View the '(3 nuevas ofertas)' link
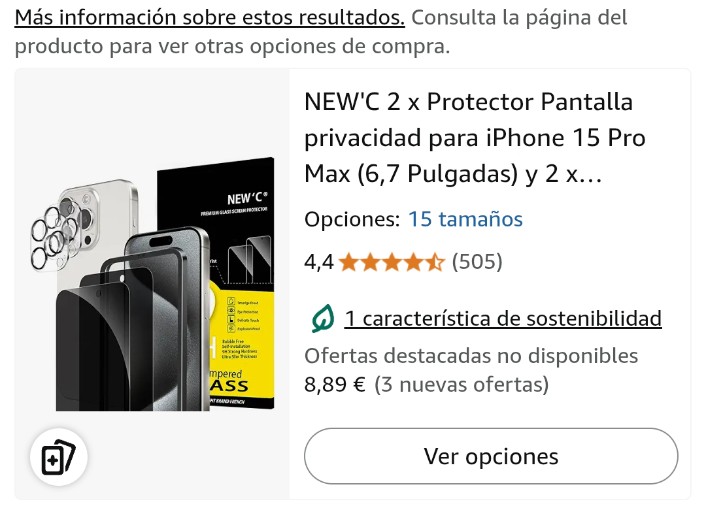706x514 pixels. pos(462,385)
